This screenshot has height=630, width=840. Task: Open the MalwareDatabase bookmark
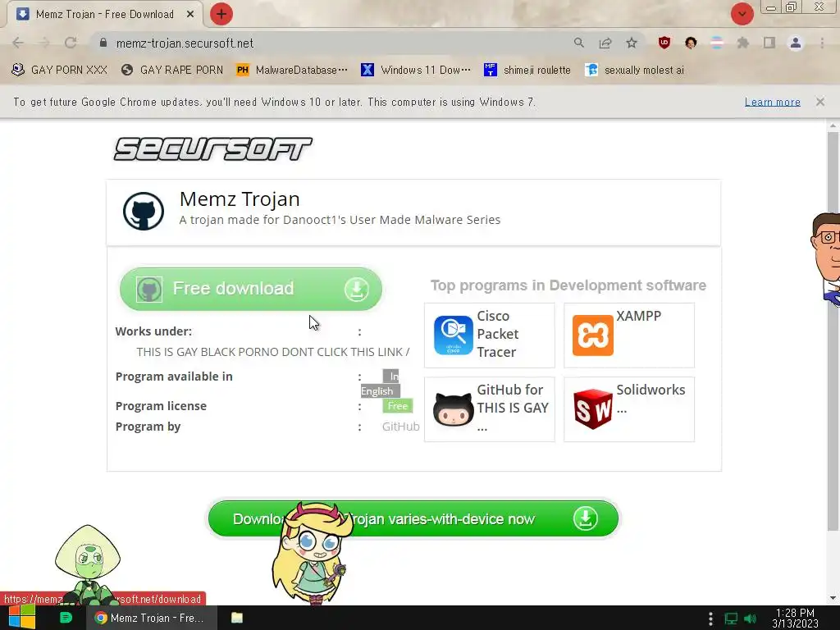[x=292, y=71]
